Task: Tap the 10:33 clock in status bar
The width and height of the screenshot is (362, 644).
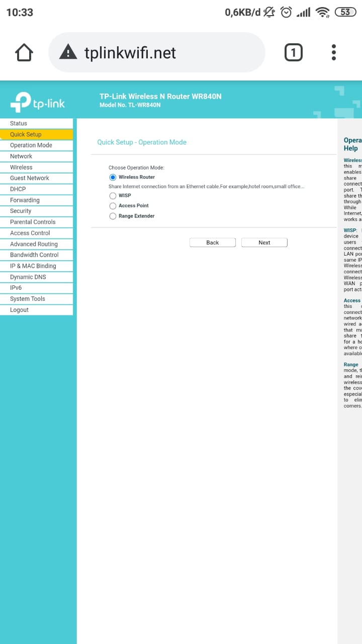Action: pos(20,13)
